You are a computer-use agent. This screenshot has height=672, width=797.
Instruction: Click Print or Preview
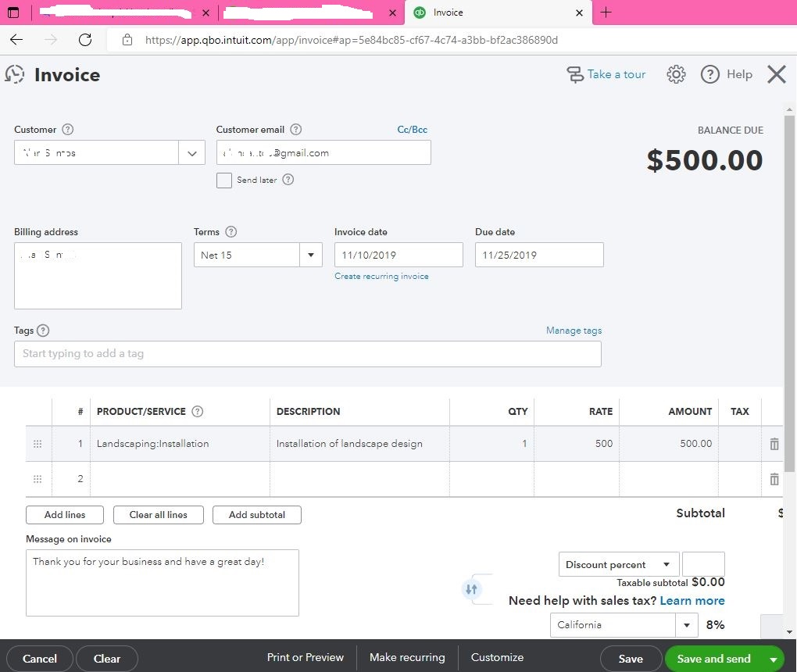[x=305, y=657]
